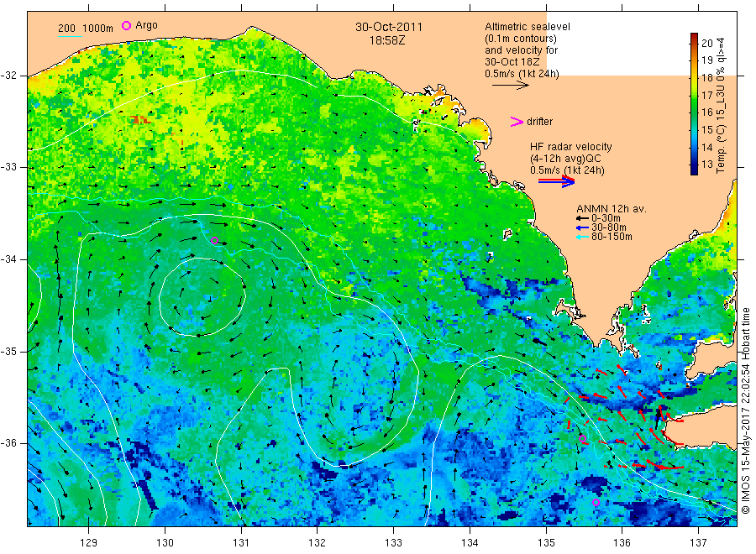Click the longitude label 134
The width and height of the screenshot is (756, 554).
(x=470, y=543)
